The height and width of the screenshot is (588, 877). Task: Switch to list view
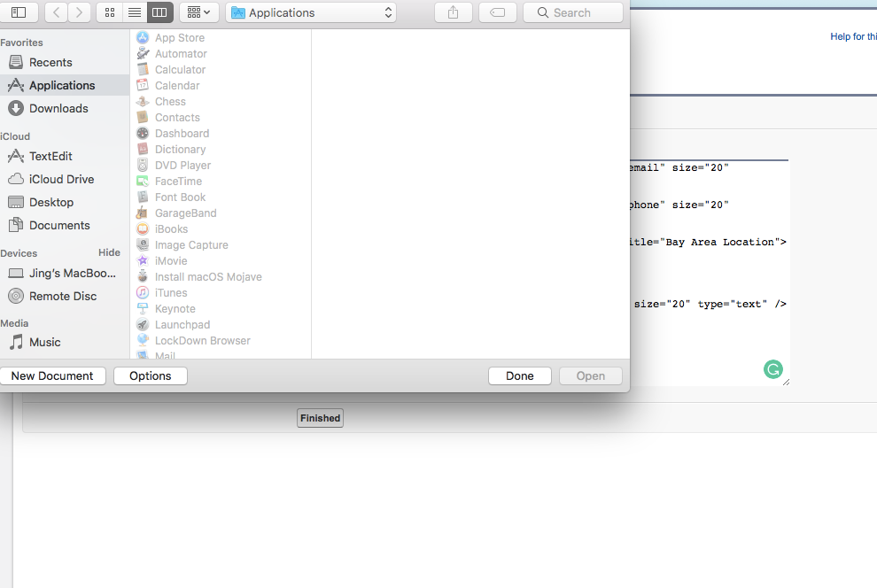click(x=135, y=12)
